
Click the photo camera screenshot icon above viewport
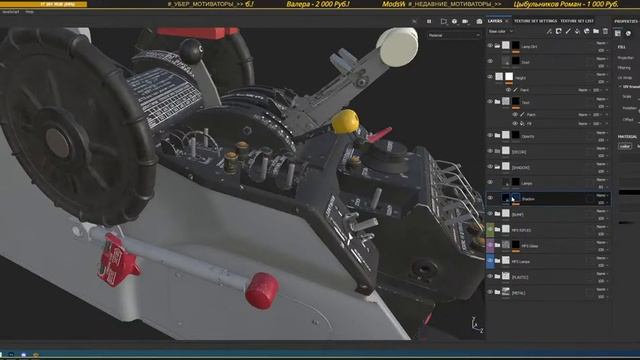479,21
